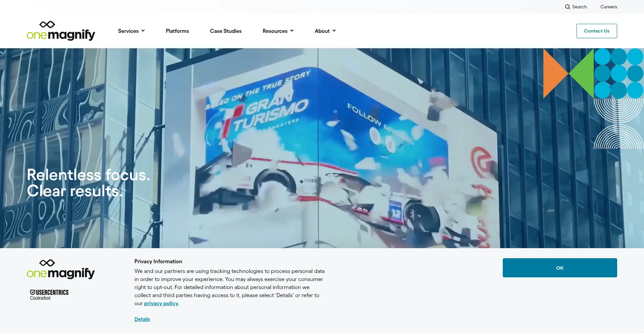Click the Usercentrics Cookiebot logo
Viewport: 644px width, 333px height.
(x=49, y=295)
